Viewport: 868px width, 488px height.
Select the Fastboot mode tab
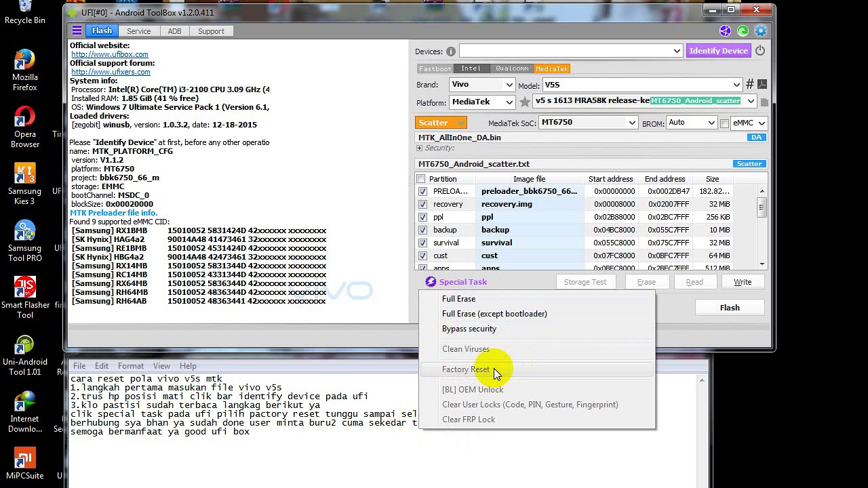435,68
